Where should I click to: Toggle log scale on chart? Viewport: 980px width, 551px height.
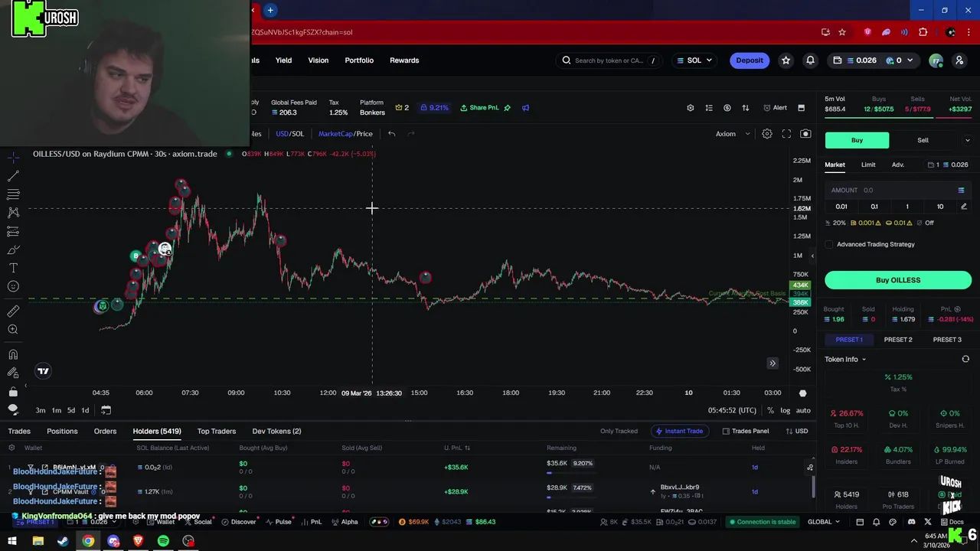(785, 411)
